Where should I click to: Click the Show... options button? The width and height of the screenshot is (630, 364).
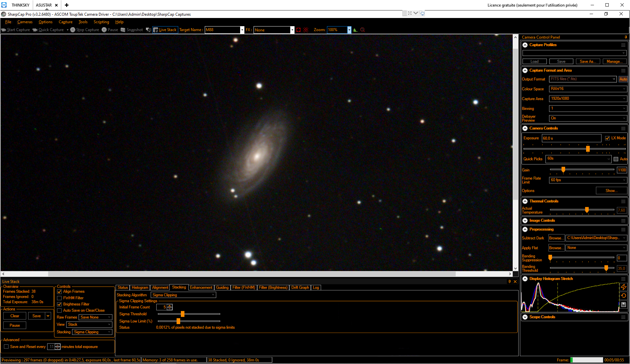tap(611, 191)
